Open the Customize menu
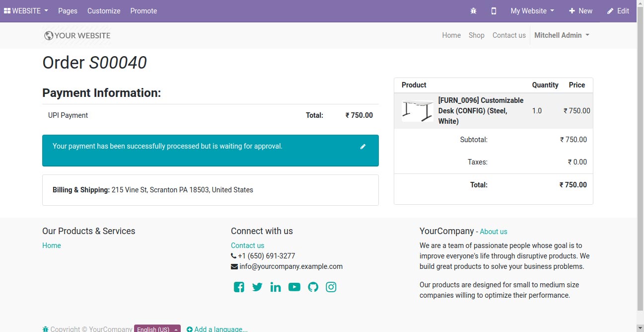The image size is (644, 332). 104,11
